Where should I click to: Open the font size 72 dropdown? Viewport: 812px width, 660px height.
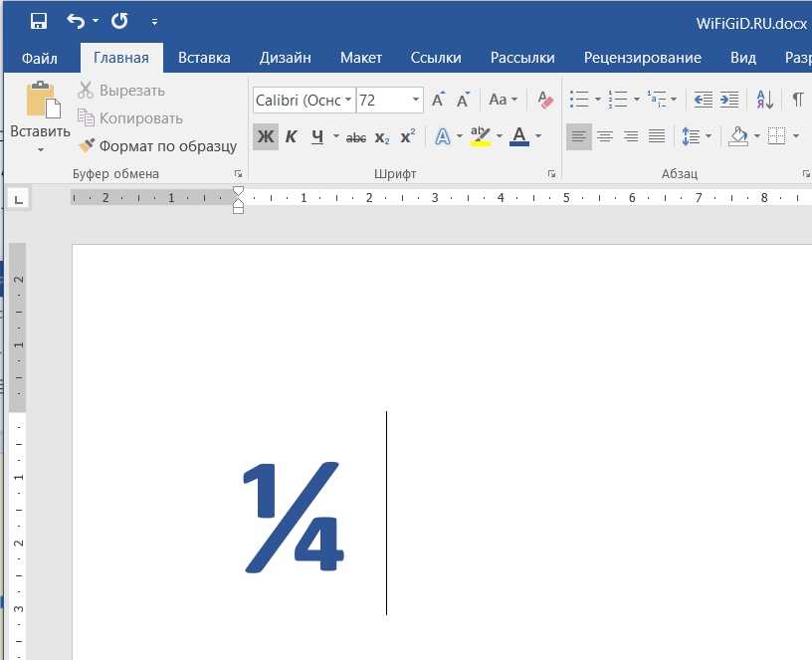tap(416, 101)
